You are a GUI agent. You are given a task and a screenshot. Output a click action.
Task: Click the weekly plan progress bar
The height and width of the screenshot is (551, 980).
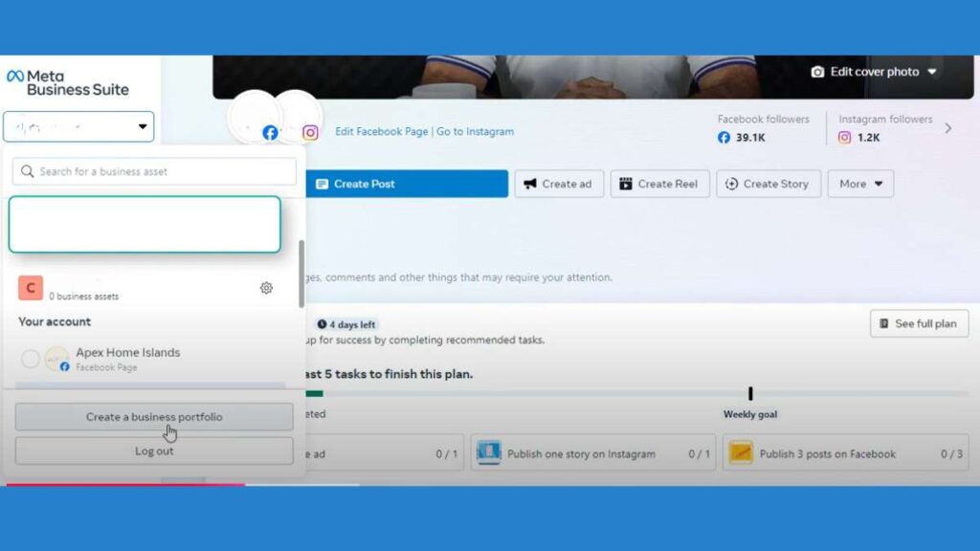pos(636,393)
